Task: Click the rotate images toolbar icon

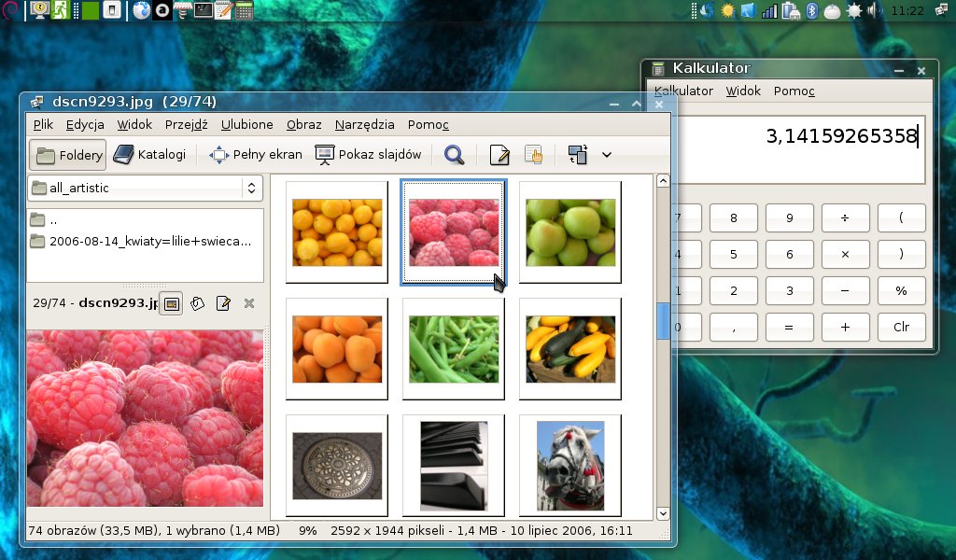Action: tap(577, 155)
